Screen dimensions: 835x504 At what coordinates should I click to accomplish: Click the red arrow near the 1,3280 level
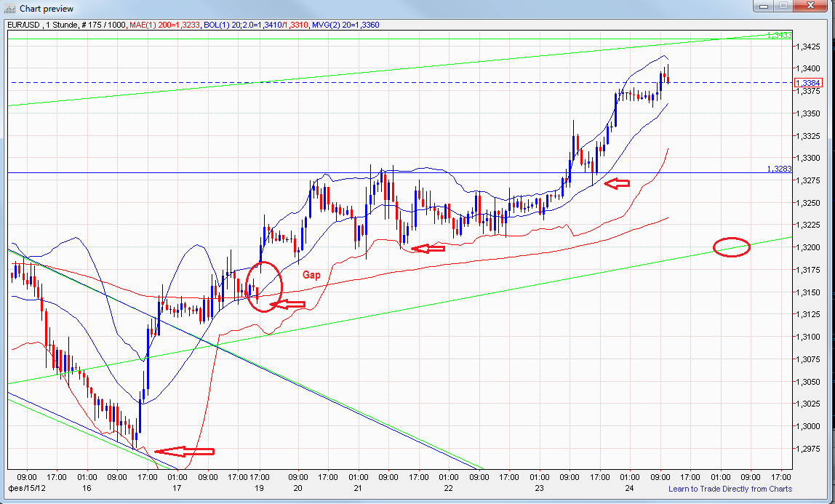[x=617, y=183]
